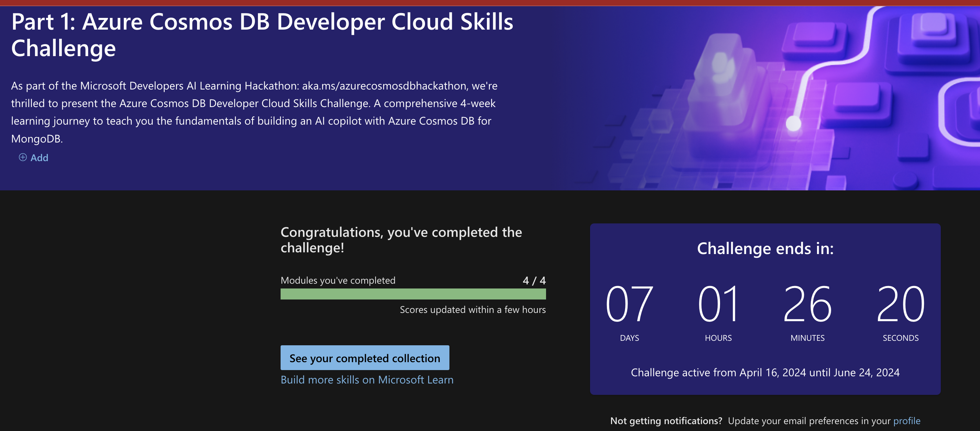
Task: Click the 4 / 4 modules count
Action: (534, 281)
